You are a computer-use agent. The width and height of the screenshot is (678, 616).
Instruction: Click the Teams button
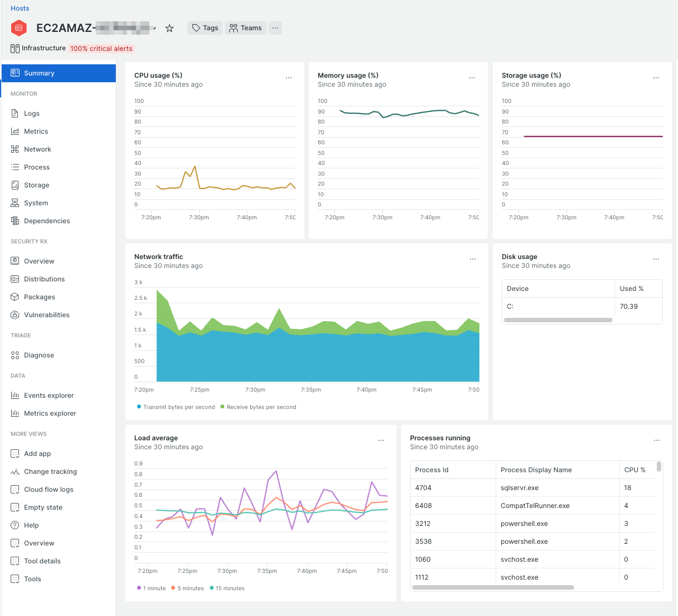click(x=246, y=28)
